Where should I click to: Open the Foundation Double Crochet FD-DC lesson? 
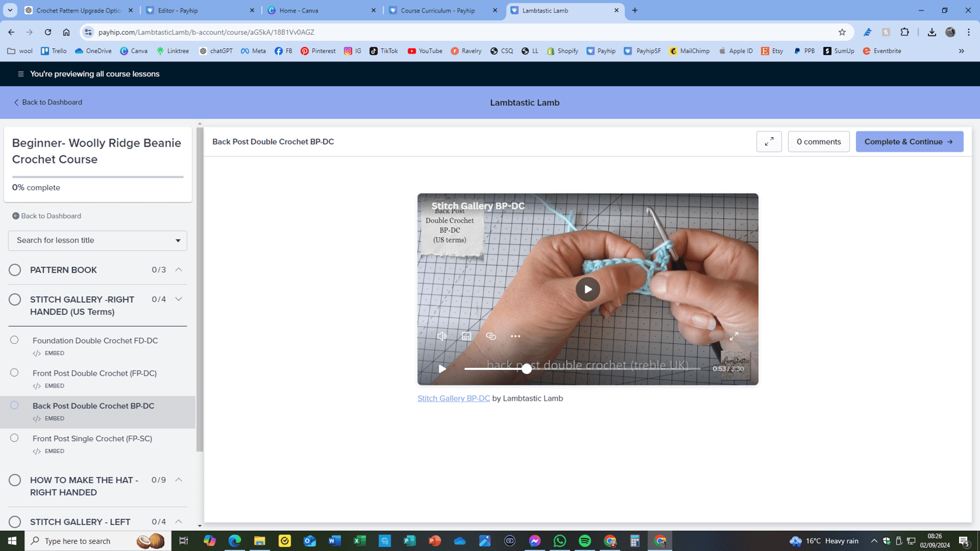[x=95, y=341]
